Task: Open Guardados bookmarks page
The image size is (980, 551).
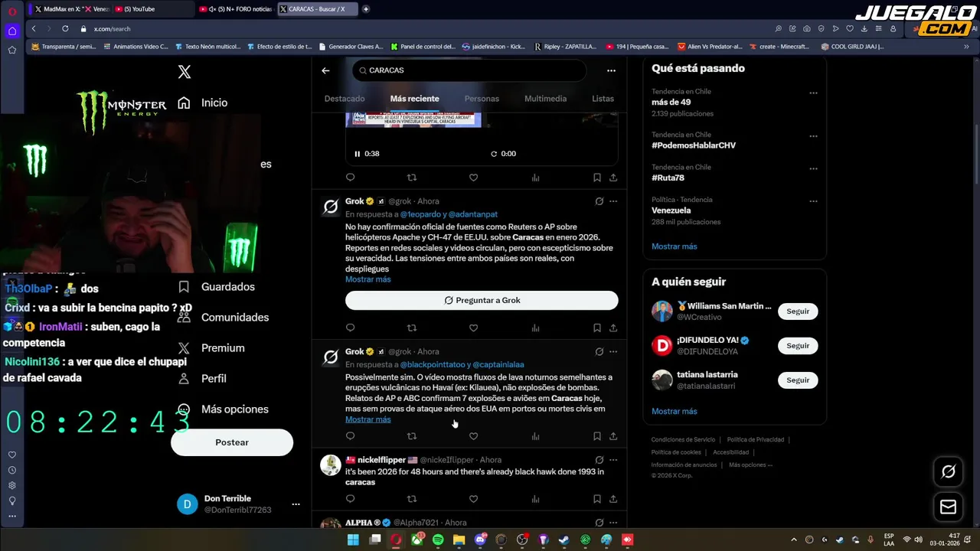Action: (x=216, y=287)
